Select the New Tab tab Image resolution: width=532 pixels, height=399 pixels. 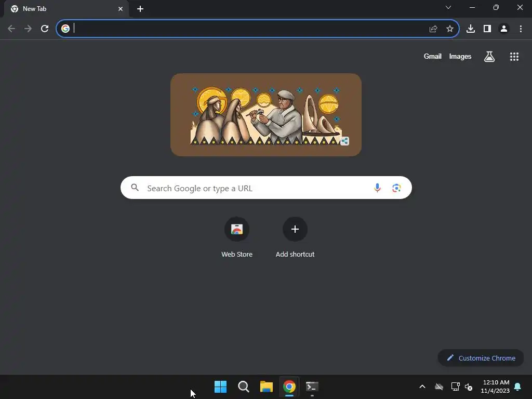click(x=66, y=9)
